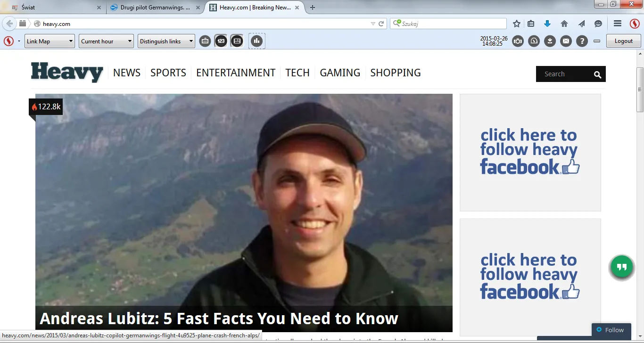Screen dimensions: 644x343
Task: Toggle the 123 click-count overlay button
Action: pos(221,41)
